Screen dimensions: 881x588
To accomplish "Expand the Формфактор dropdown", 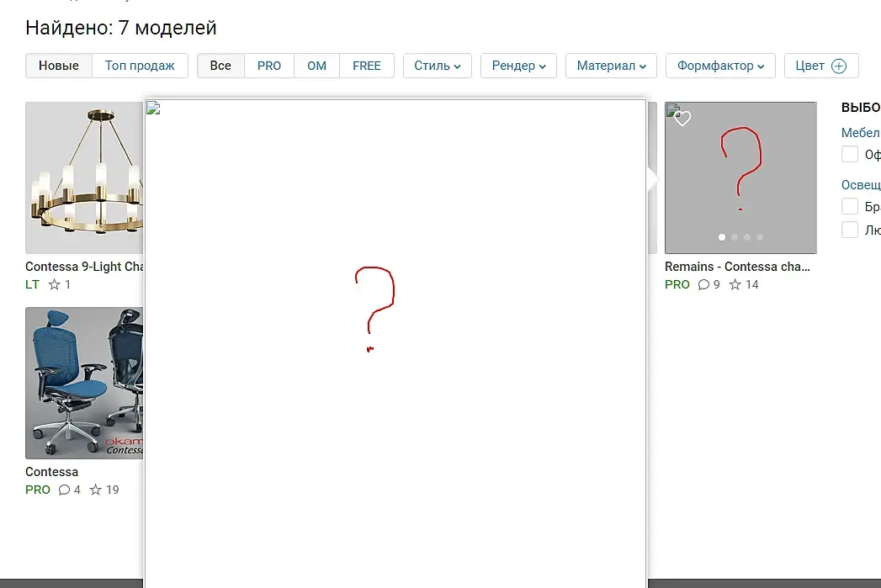I will click(720, 66).
